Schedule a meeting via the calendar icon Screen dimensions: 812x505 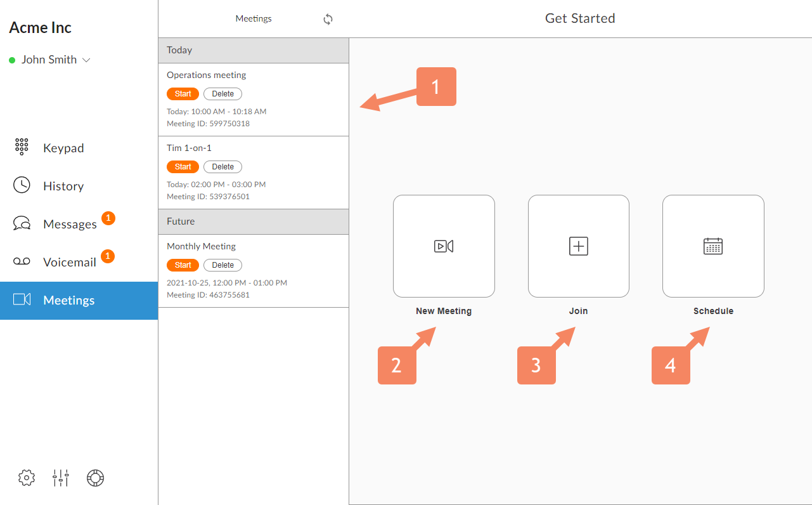713,246
